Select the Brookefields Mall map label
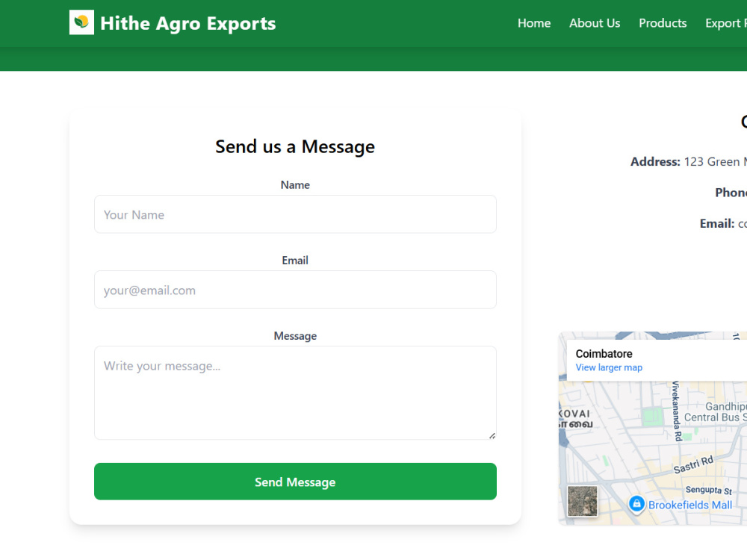 pyautogui.click(x=690, y=505)
